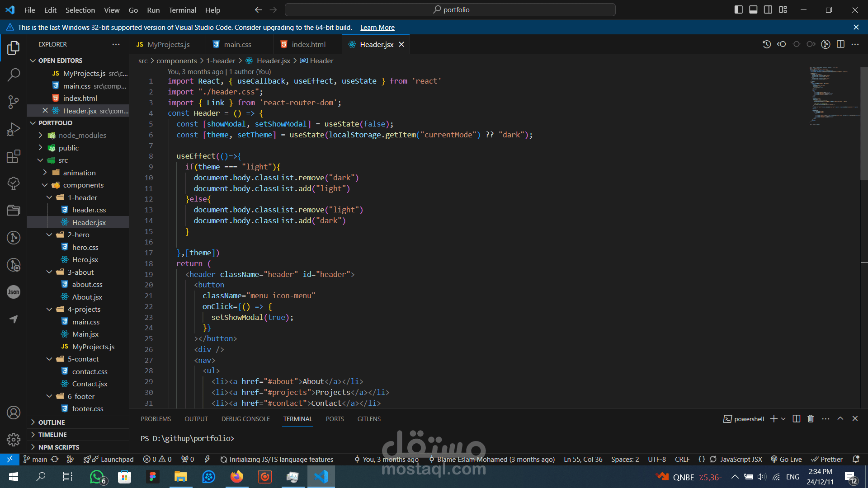868x488 pixels.
Task: Open the Terminal menu
Action: (x=182, y=10)
